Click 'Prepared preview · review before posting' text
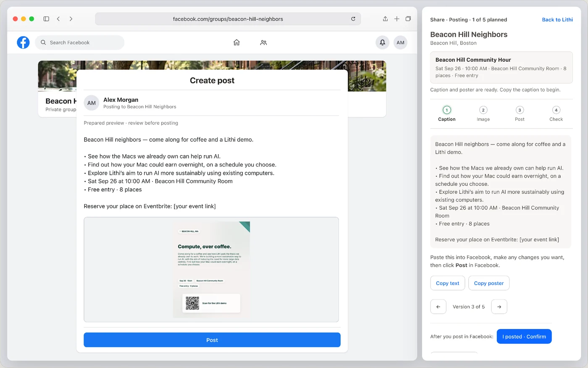The width and height of the screenshot is (588, 368). 131,123
